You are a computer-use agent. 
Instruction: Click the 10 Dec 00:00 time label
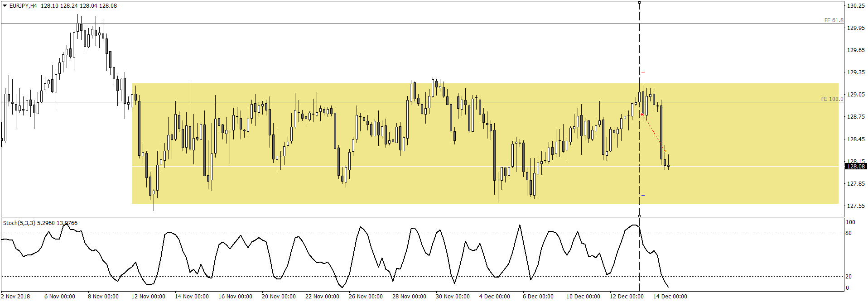[x=583, y=297]
